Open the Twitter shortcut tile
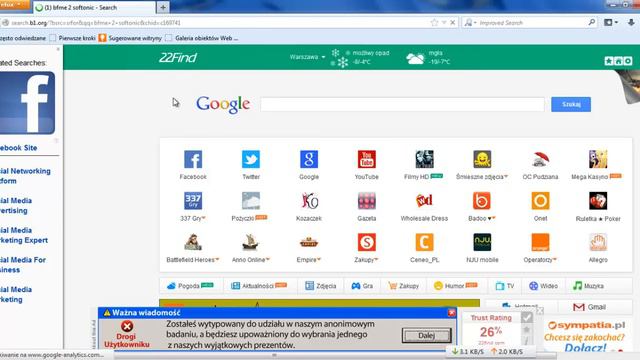 251,165
